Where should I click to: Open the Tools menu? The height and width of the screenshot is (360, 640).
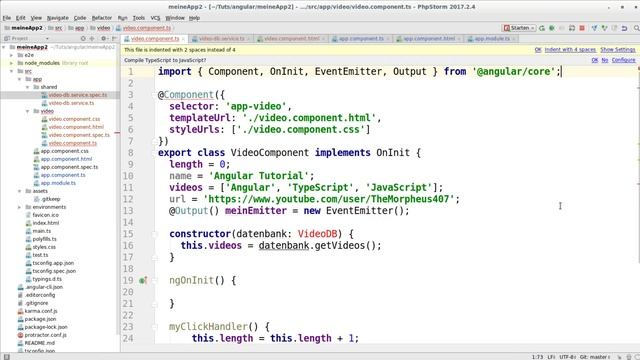pyautogui.click(x=139, y=18)
